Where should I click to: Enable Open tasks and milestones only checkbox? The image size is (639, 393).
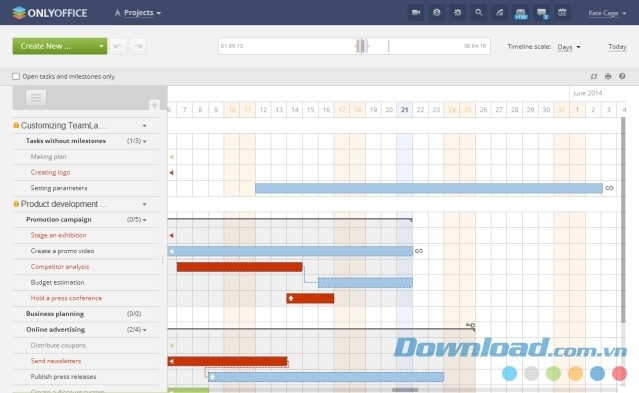[x=16, y=76]
